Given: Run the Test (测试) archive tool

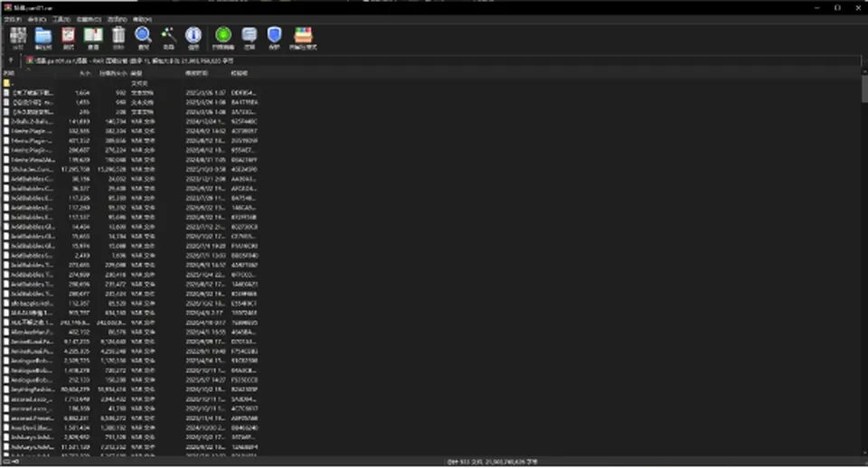Looking at the screenshot, I should click(68, 36).
